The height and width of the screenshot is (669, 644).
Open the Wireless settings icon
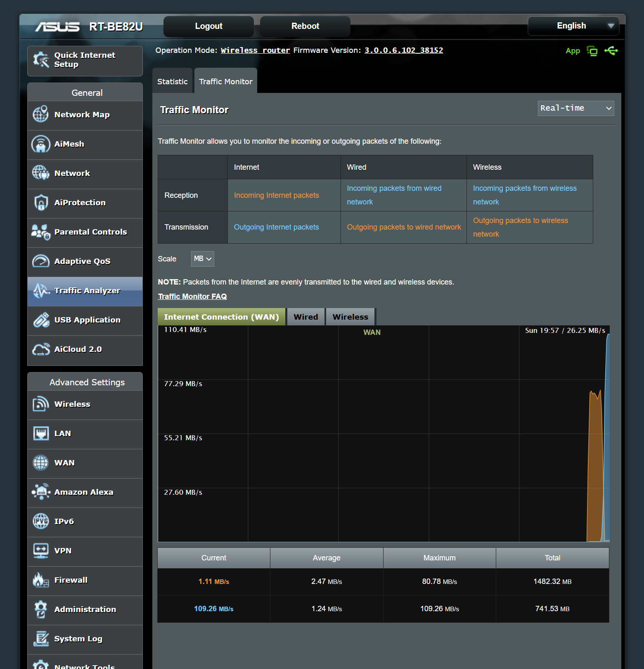41,404
